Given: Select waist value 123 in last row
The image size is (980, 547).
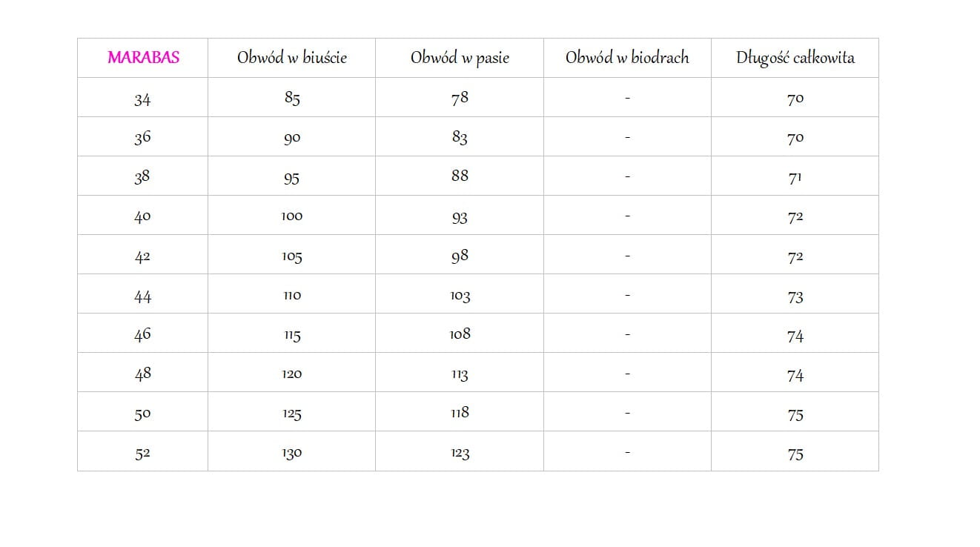Looking at the screenshot, I should [x=460, y=453].
